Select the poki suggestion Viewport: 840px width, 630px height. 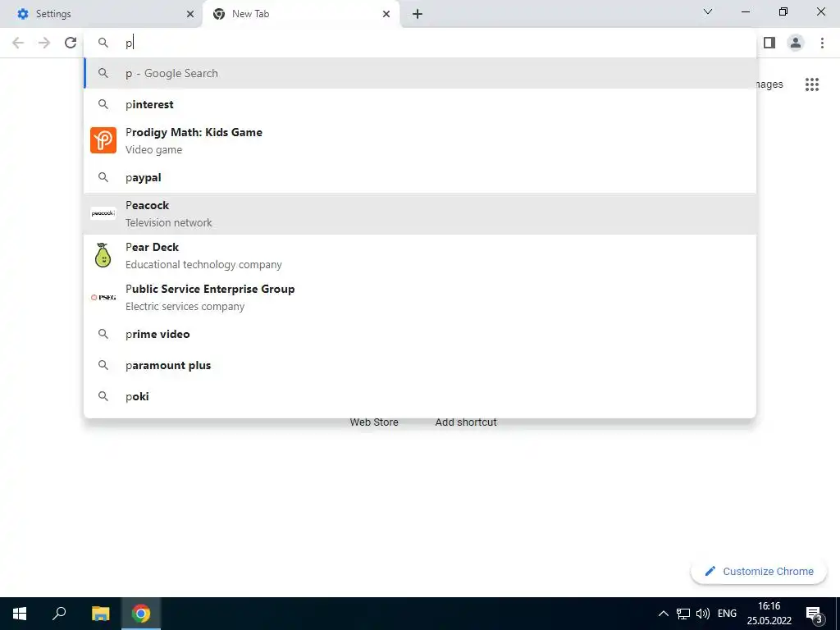coord(420,396)
